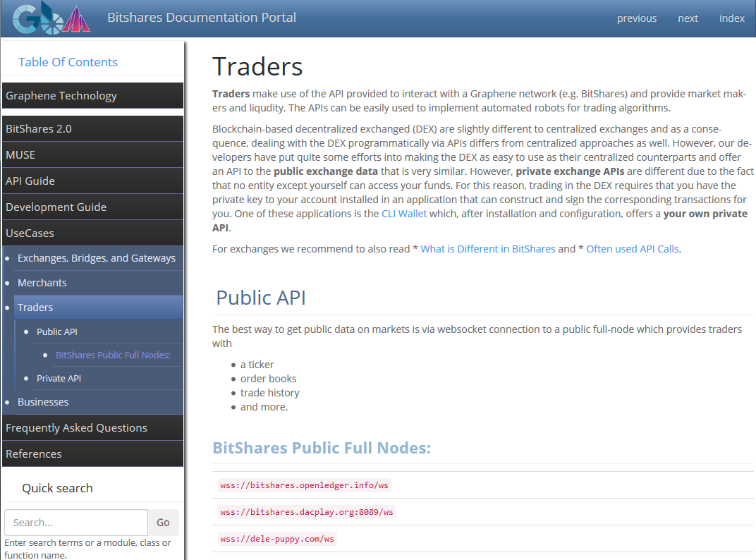Select Graphene Technology in the sidebar
Viewport: 756px width, 560px height.
92,95
